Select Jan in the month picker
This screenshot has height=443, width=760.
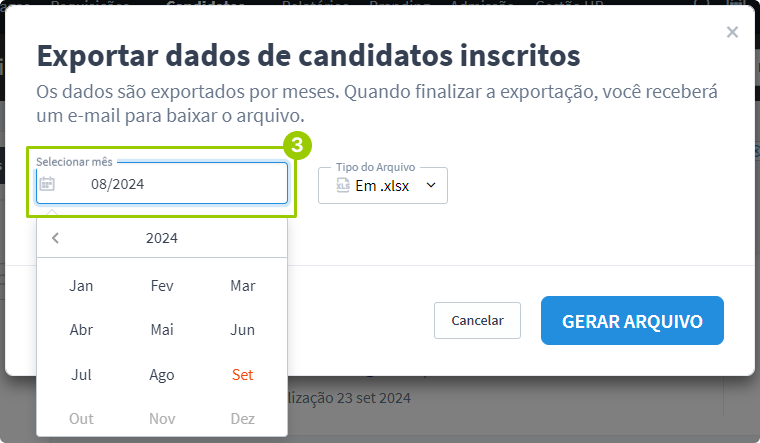82,286
